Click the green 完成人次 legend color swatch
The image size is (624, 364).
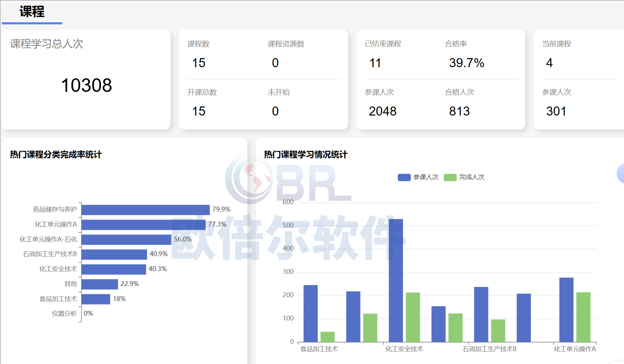point(450,177)
